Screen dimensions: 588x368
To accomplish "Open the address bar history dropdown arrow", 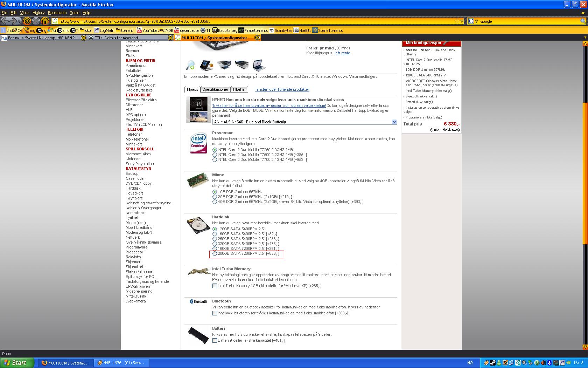I will [x=462, y=21].
